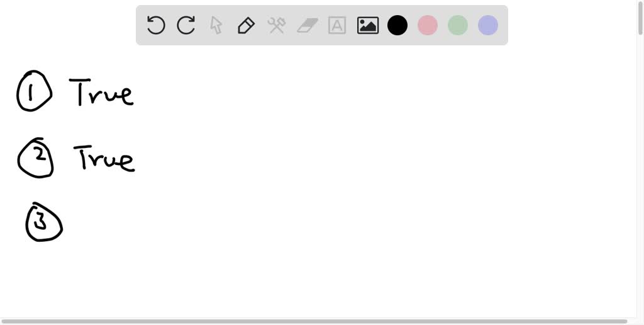Viewport: 644px width, 325px height.
Task: Click the circled number 3
Action: tap(44, 222)
